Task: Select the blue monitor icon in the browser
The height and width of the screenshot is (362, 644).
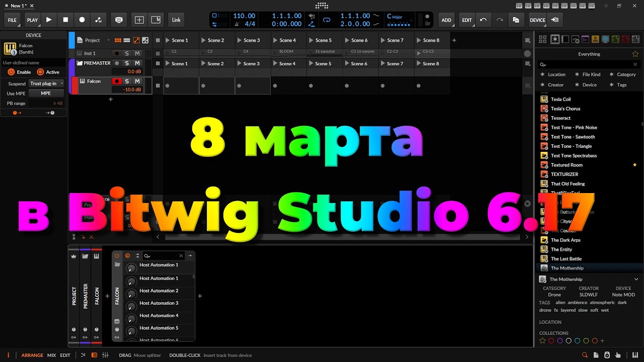Action: point(605,39)
